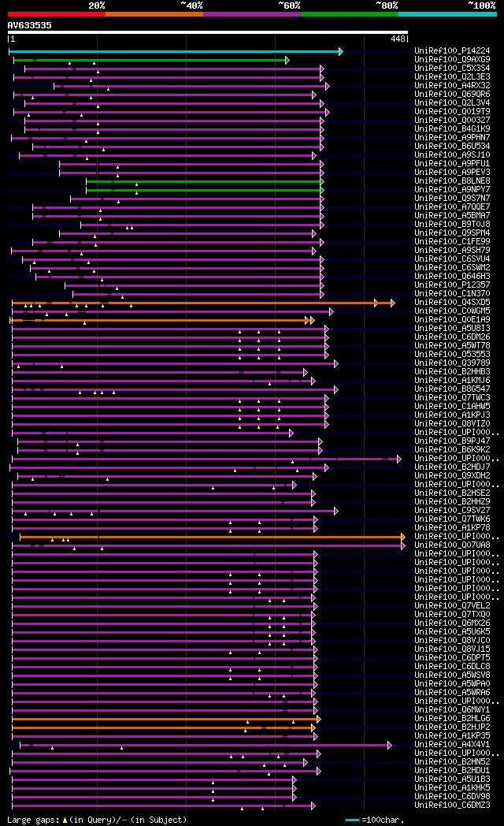The height and width of the screenshot is (826, 504).
Task: Click the =100char. scale legend
Action: click(x=375, y=820)
